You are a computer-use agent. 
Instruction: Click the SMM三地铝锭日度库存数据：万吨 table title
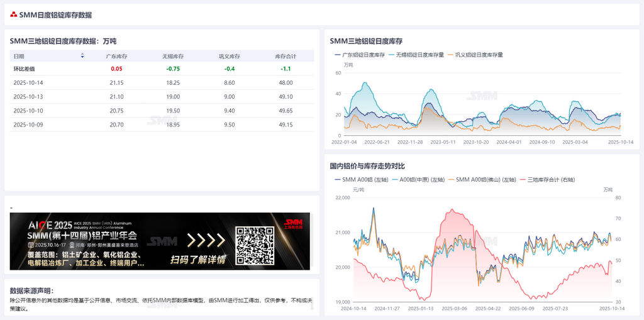coord(63,41)
